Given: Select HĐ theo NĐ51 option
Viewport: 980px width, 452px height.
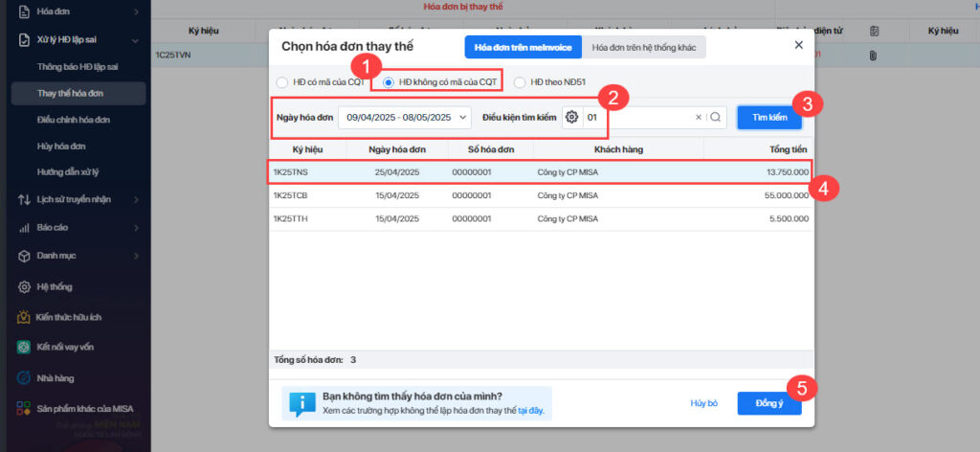Looking at the screenshot, I should (x=520, y=82).
